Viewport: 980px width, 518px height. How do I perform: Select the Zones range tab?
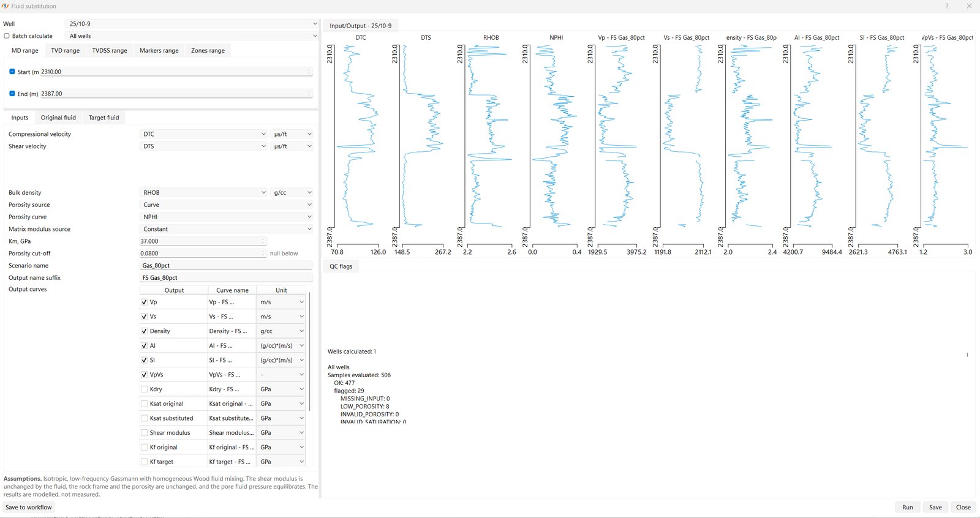208,51
